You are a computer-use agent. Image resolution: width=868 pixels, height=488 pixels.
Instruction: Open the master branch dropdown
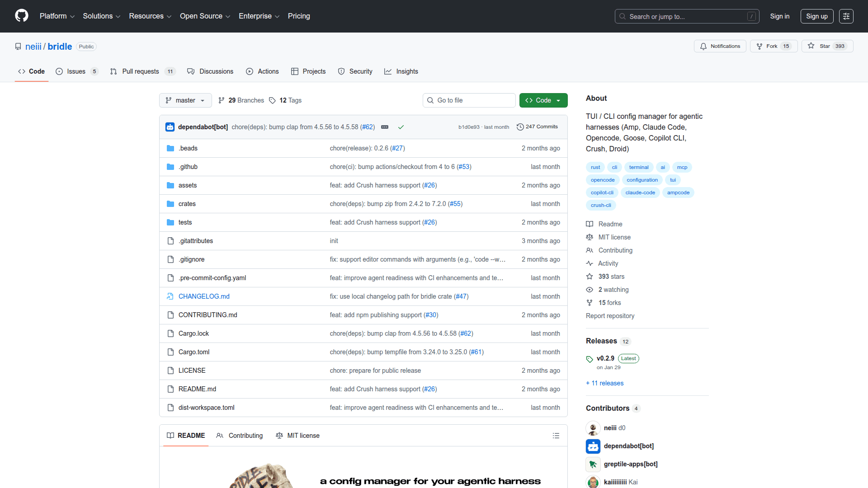185,100
